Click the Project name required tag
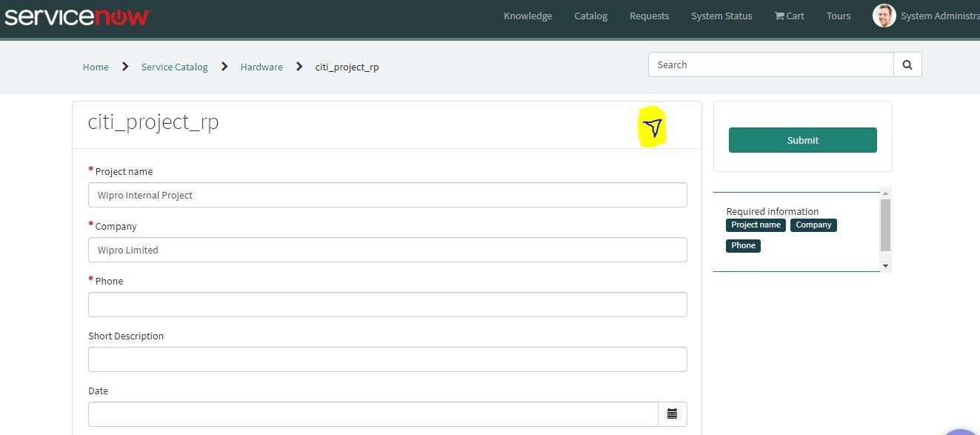Viewport: 980px width, 435px height. coord(756,225)
